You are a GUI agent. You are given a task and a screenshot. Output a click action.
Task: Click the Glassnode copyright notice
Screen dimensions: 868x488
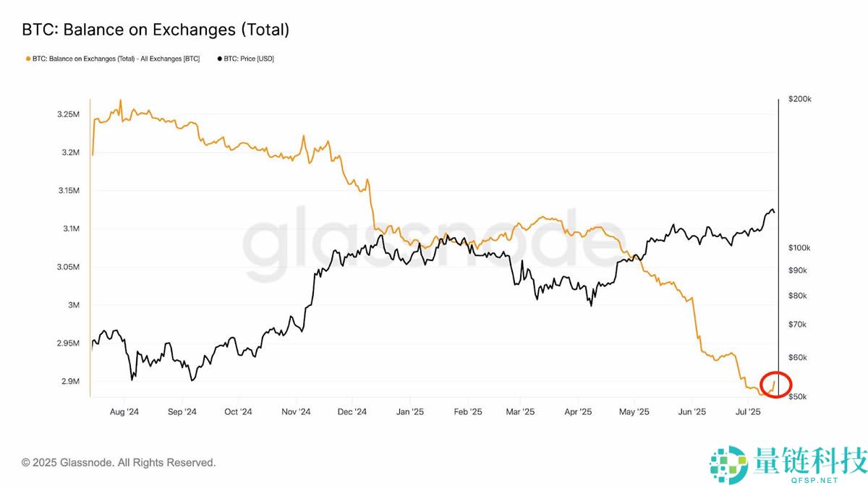(119, 462)
